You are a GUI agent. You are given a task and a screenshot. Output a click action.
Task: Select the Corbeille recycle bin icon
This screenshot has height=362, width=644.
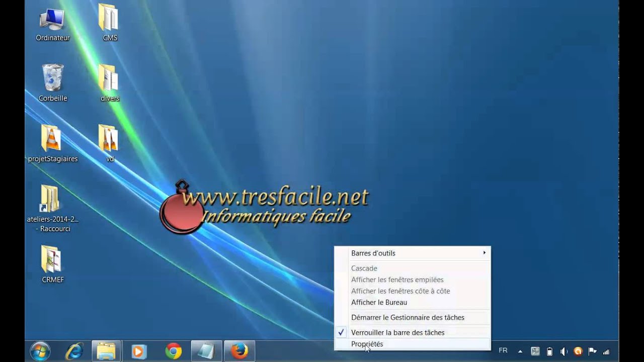52,83
